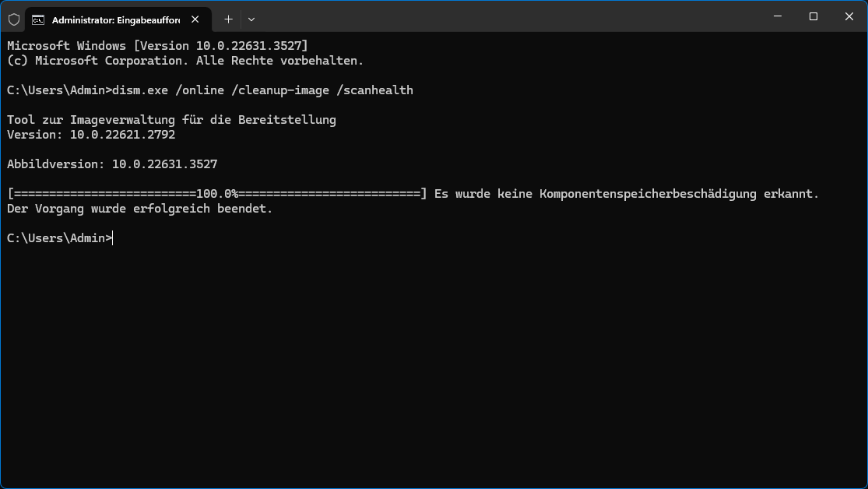Click the Abbildversion output line
868x489 pixels.
tap(111, 164)
